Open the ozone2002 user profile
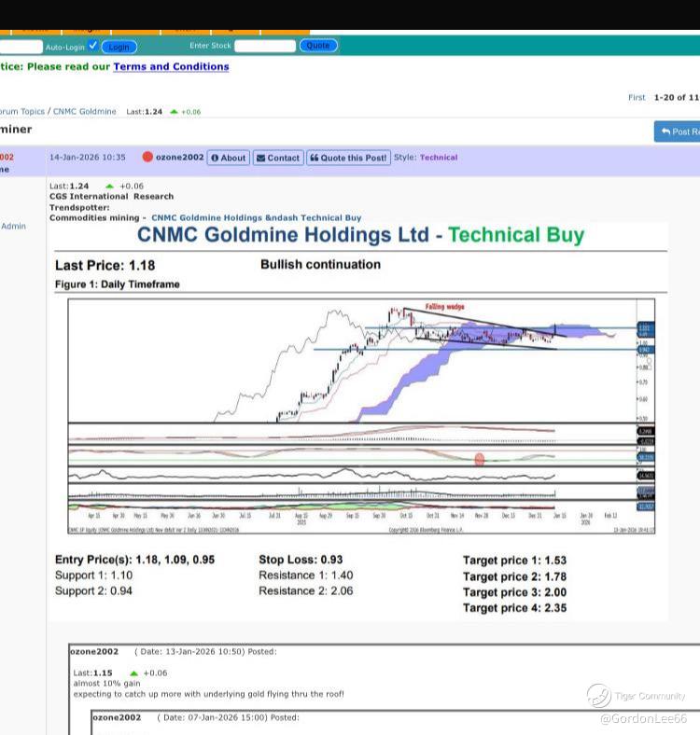The height and width of the screenshot is (735, 700). click(x=180, y=158)
